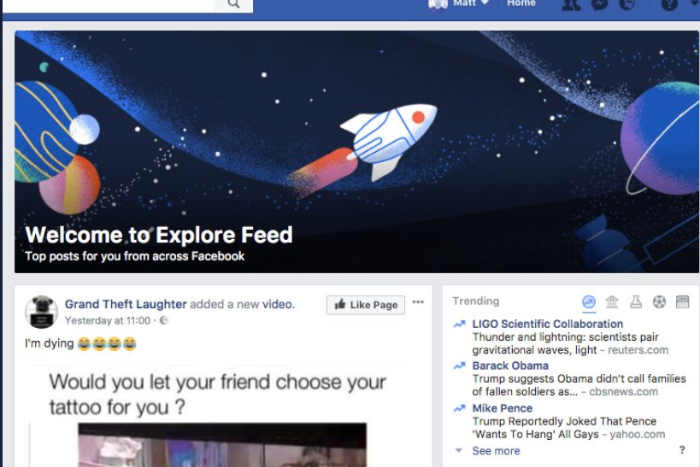Open the friend requests icon
The width and height of the screenshot is (700, 467).
[571, 4]
